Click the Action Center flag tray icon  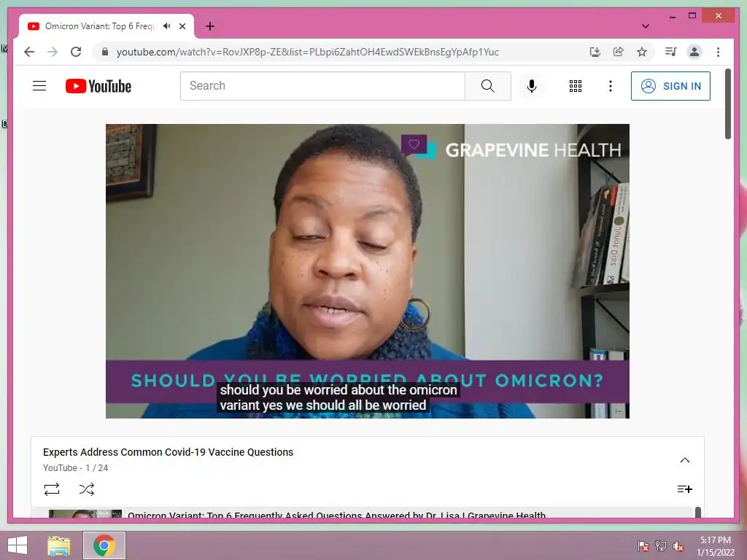pyautogui.click(x=643, y=545)
